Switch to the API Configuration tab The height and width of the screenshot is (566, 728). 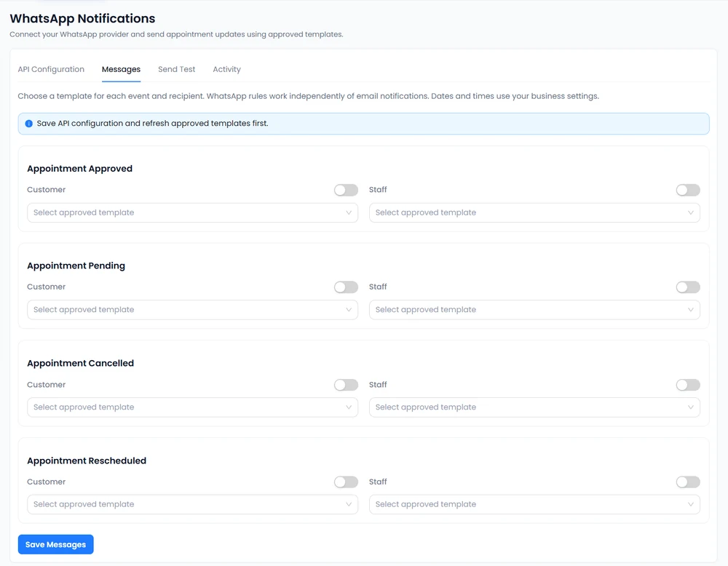tap(51, 69)
